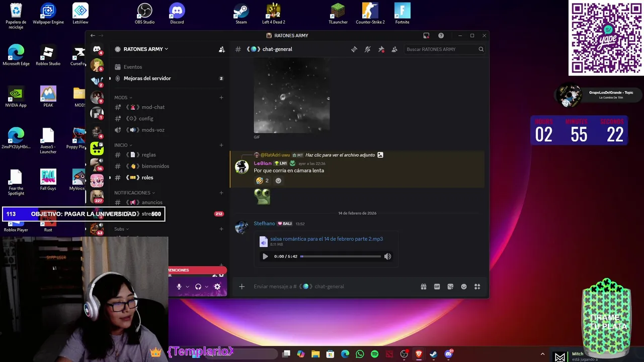Collapse the NOTIFICACIONES category
This screenshot has height=362, width=644.
coord(134,193)
